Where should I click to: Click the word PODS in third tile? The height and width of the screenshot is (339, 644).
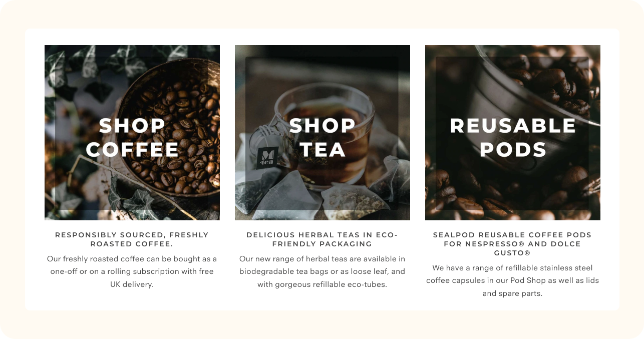pyautogui.click(x=513, y=150)
